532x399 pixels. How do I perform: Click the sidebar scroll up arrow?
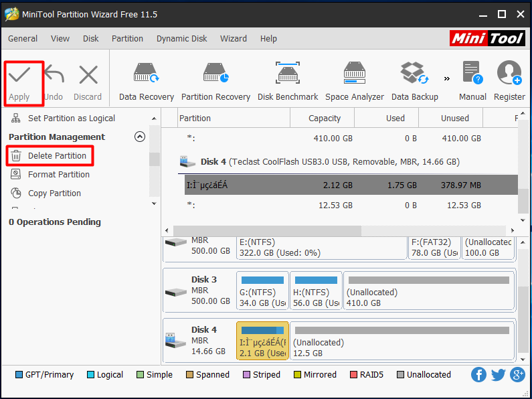(x=154, y=118)
